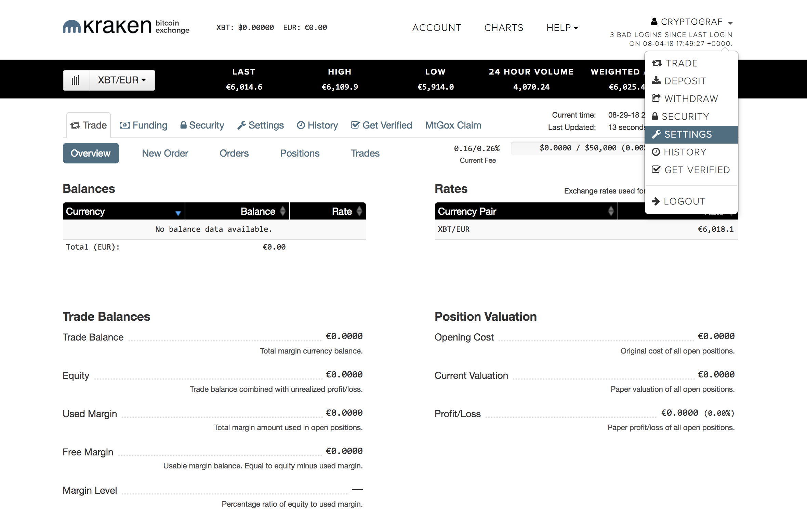Select SECURITY from user dropdown
Screen dimensions: 807x532
pos(691,117)
